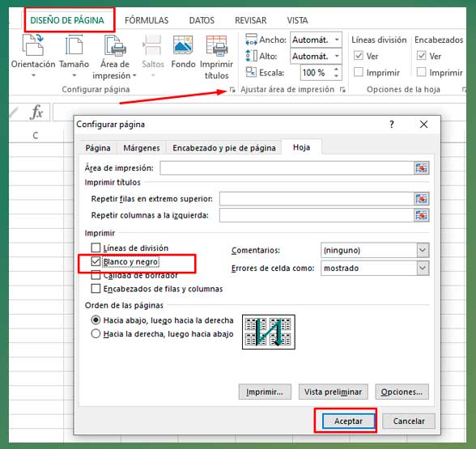The width and height of the screenshot is (476, 449).
Task: Click the Repetir filas range selector icon
Action: click(421, 199)
